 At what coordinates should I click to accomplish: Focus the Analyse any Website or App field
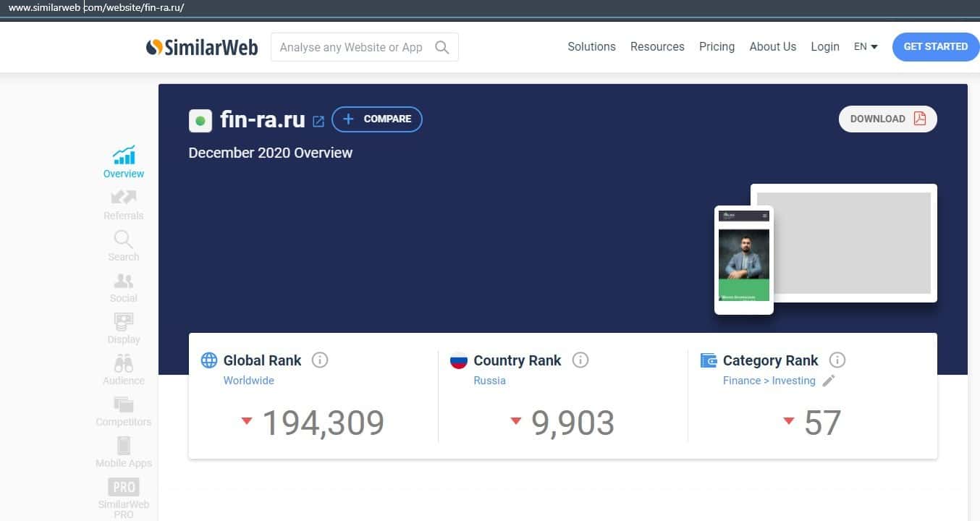pyautogui.click(x=365, y=47)
